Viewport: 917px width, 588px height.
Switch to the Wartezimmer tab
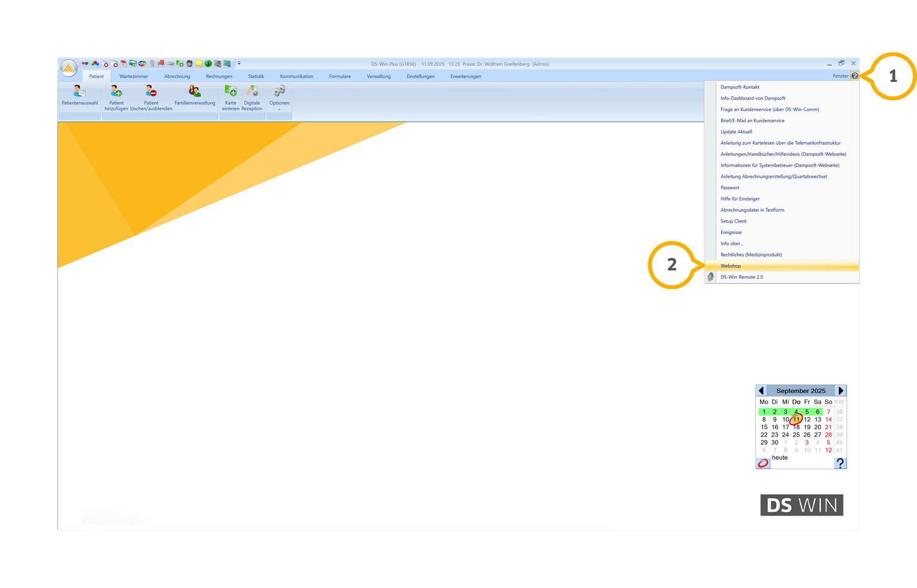tap(134, 76)
